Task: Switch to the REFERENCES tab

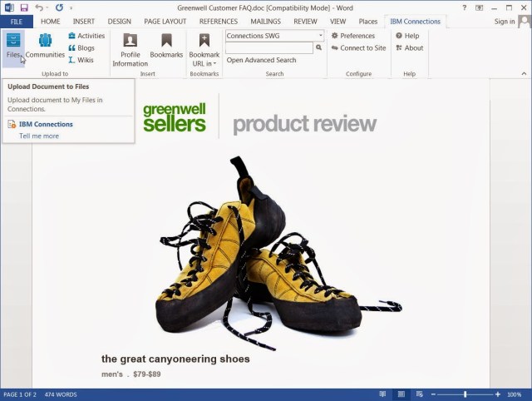Action: pyautogui.click(x=218, y=22)
